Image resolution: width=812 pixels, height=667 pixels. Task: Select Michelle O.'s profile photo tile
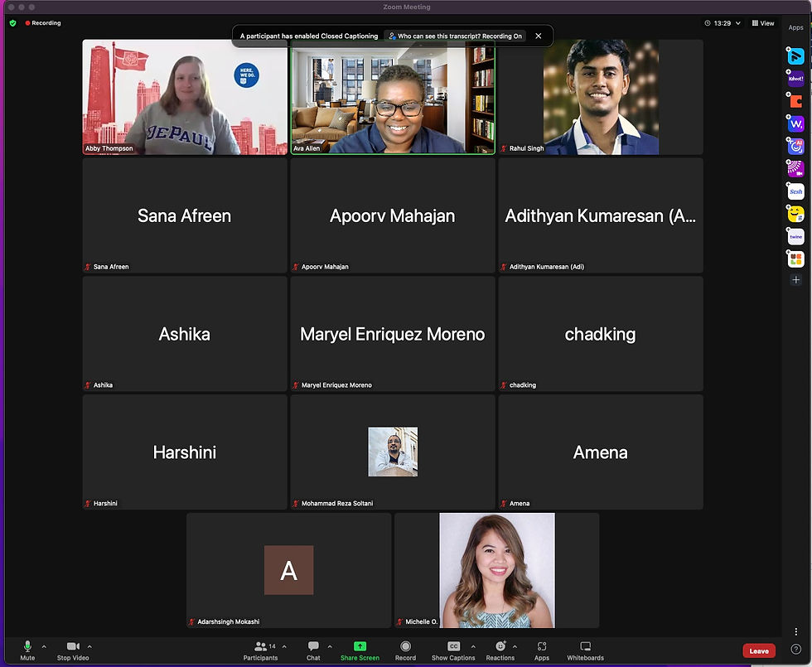coord(497,570)
